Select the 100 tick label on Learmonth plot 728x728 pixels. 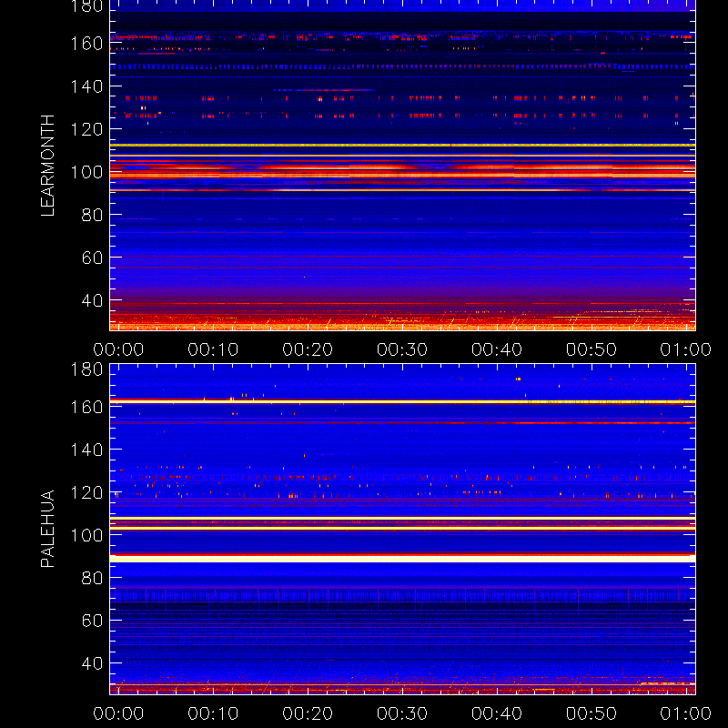pos(86,172)
